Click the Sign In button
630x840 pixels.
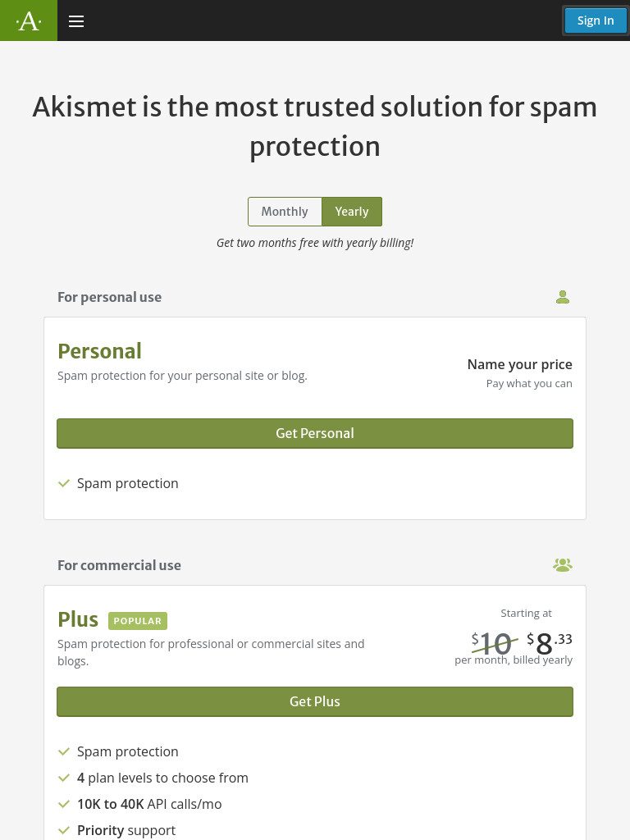pos(596,21)
